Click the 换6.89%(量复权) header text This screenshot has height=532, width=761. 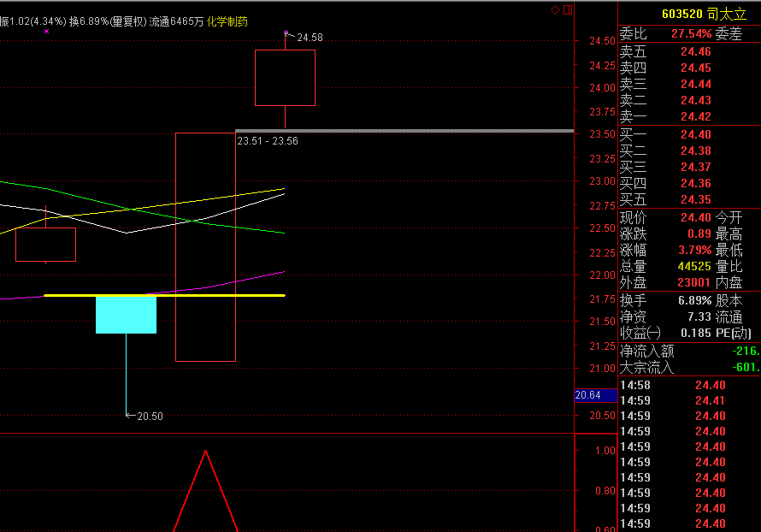tap(108, 21)
